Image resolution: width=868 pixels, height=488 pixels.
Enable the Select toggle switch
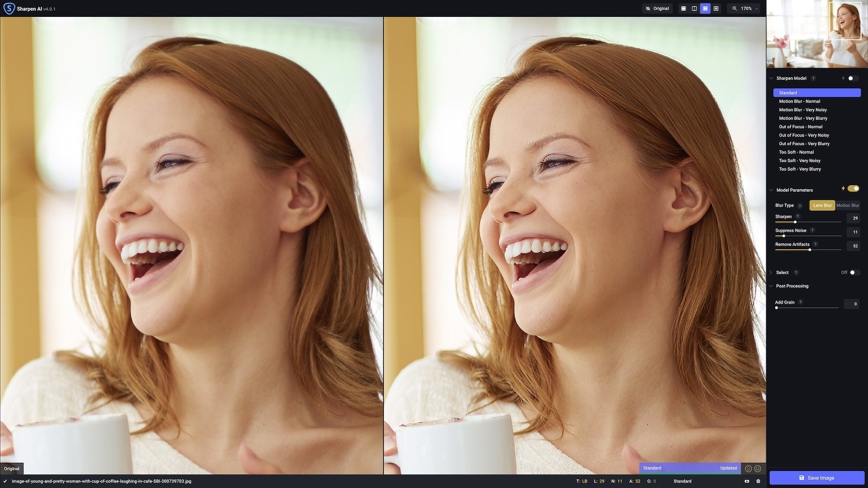coord(854,272)
